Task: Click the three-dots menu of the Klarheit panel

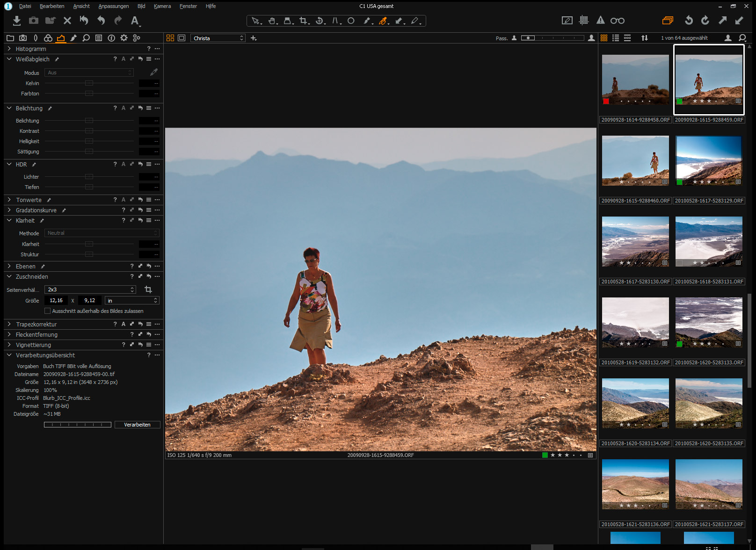Action: (x=157, y=220)
